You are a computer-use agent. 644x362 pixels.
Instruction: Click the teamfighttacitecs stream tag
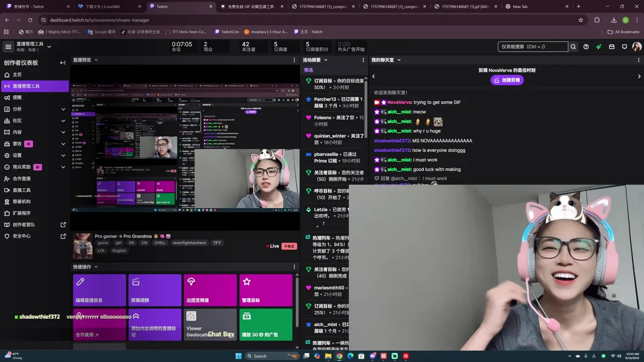point(190,243)
